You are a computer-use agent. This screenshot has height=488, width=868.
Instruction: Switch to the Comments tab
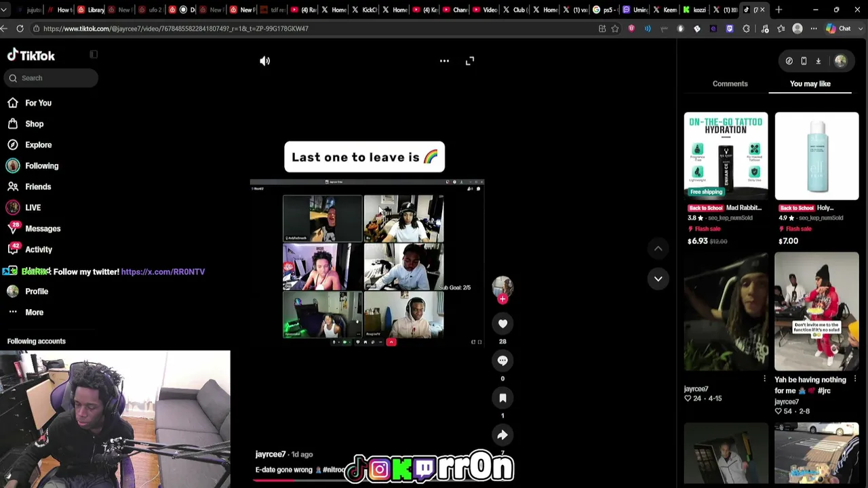(730, 84)
